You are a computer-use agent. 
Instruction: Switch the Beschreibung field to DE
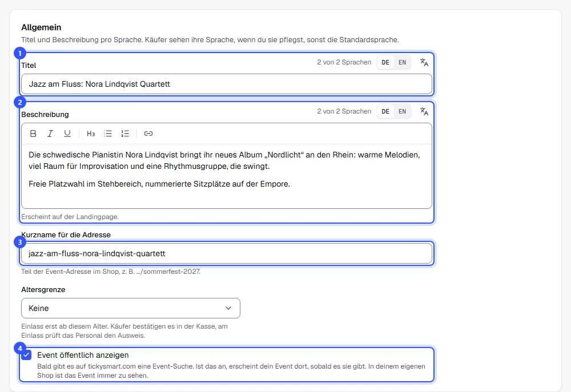click(x=385, y=111)
